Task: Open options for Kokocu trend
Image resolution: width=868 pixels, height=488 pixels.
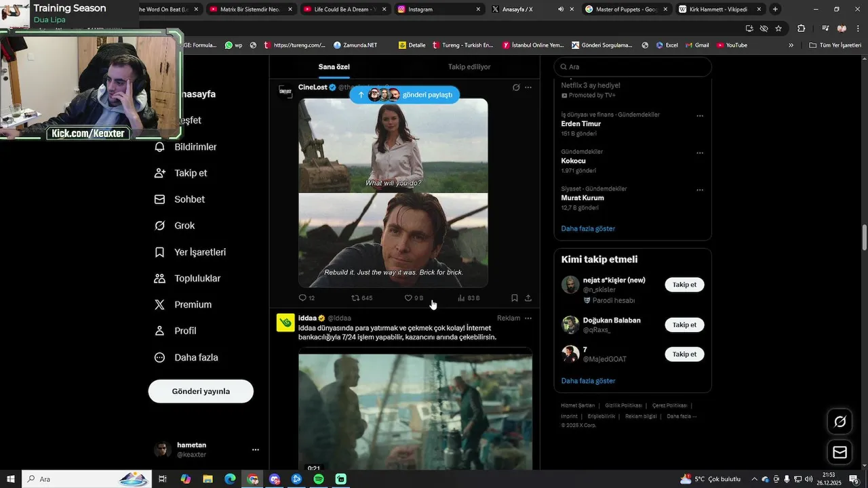Action: coord(700,153)
